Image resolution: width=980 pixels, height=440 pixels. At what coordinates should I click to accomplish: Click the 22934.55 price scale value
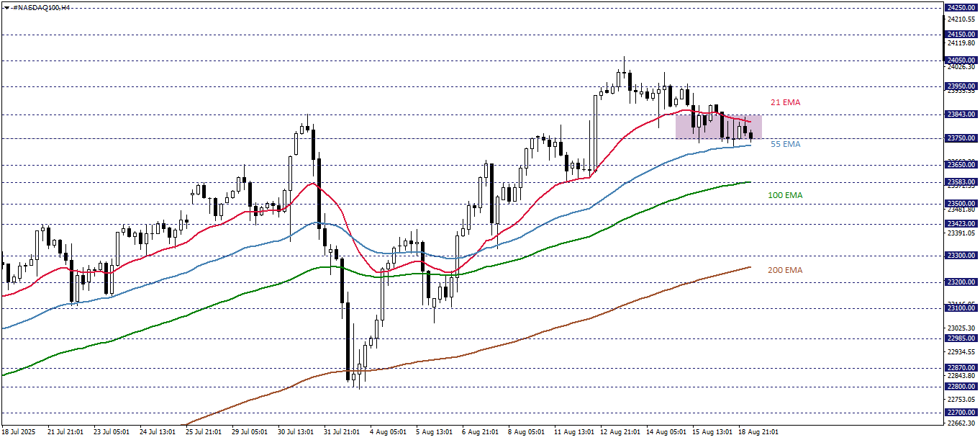pos(962,351)
